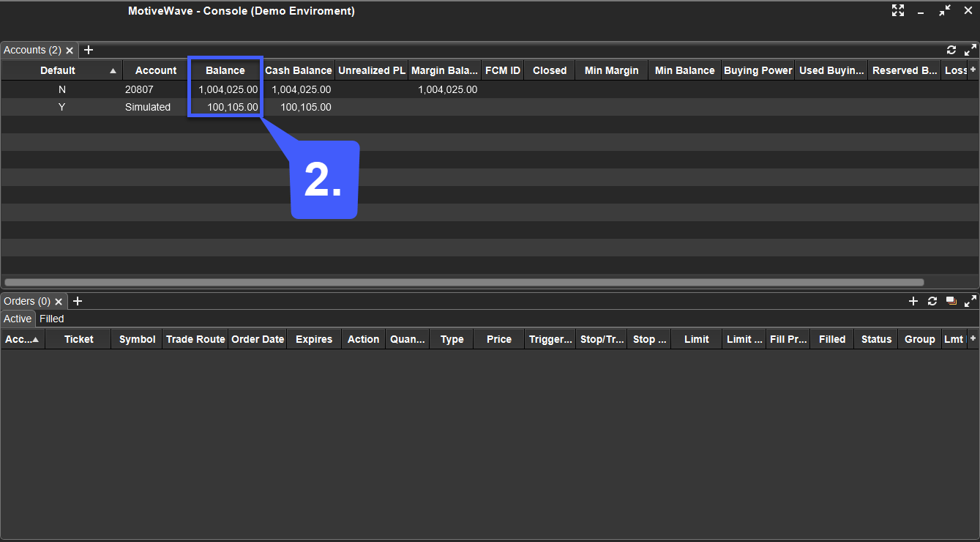
Task: Click the Min Balance column header
Action: [684, 70]
